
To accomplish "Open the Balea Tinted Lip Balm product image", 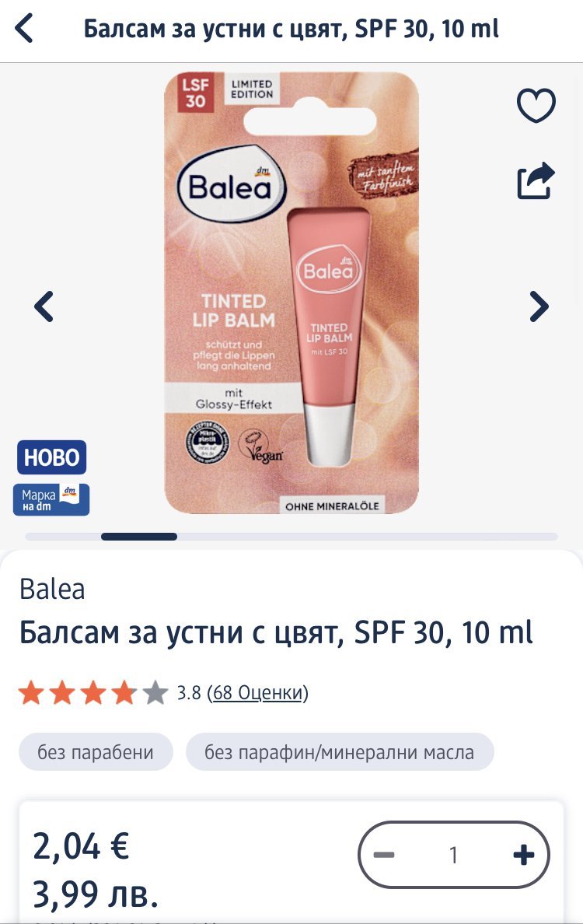I will (x=291, y=292).
